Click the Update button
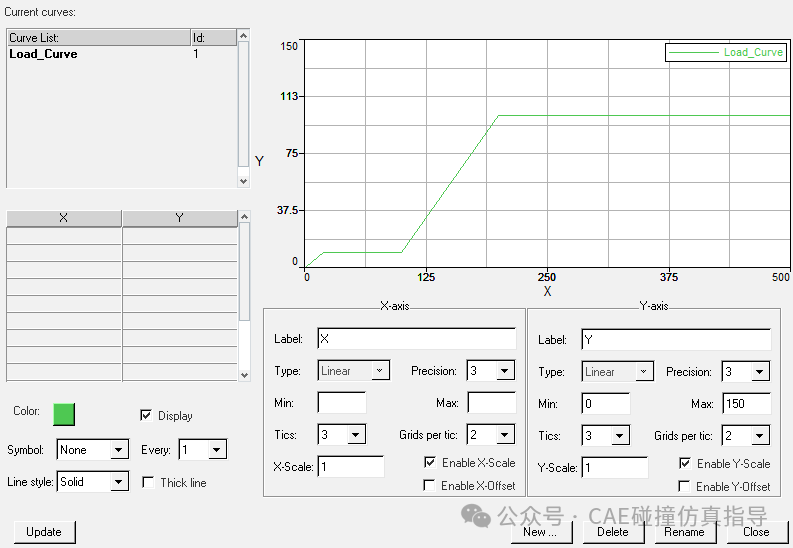 (x=45, y=532)
